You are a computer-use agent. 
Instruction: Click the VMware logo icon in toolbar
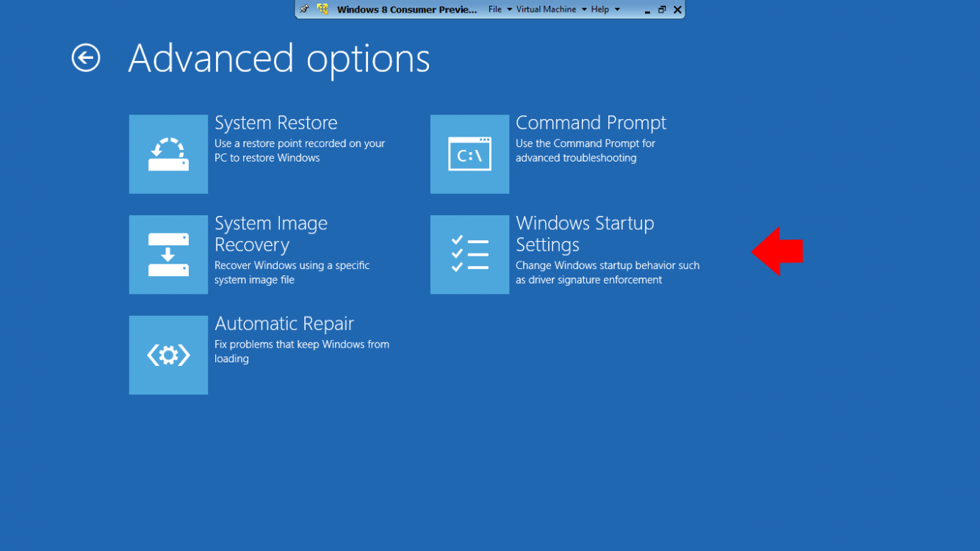[323, 10]
